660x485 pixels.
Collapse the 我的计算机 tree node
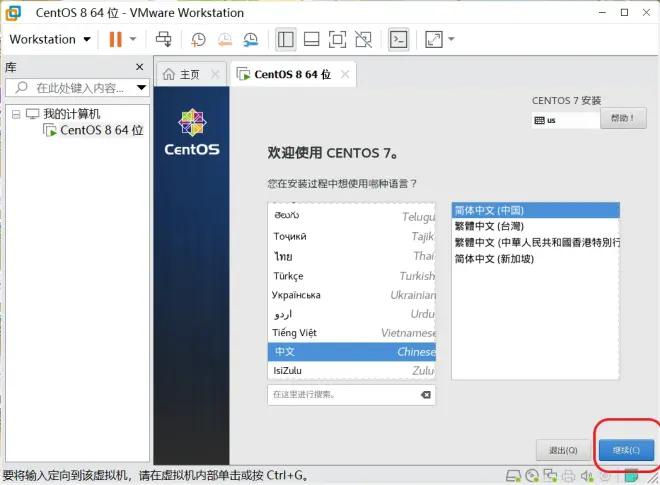pos(16,114)
